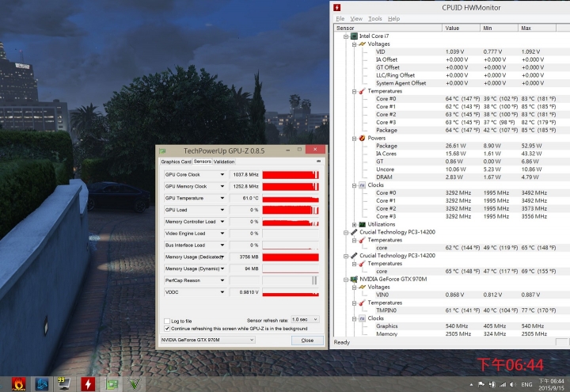Open GPU Core Clock sensor dropdown arrow

(x=222, y=174)
